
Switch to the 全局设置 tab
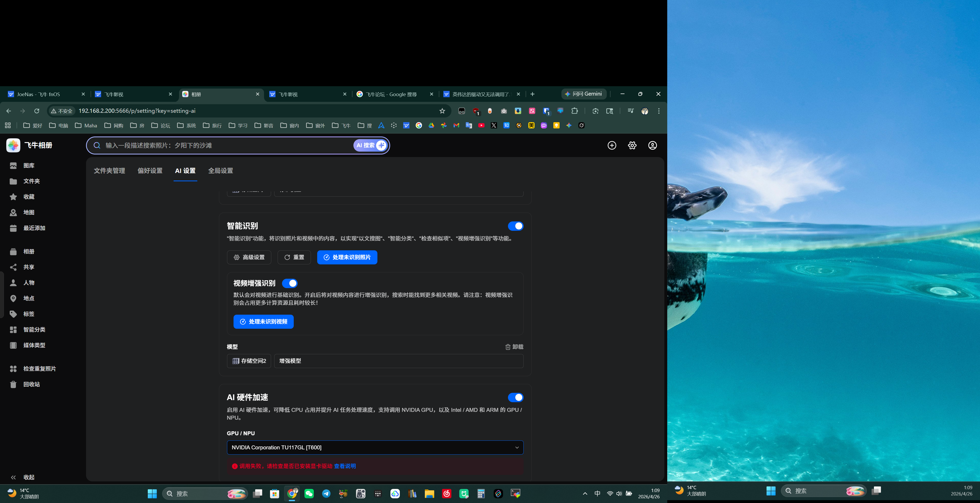tap(220, 171)
